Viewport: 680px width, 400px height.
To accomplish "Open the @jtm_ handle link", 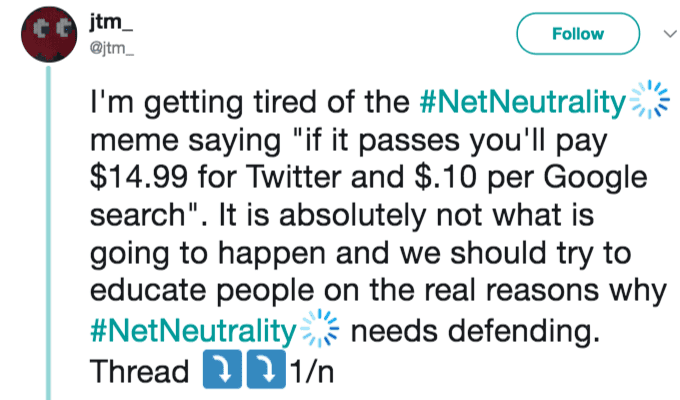I will [111, 48].
